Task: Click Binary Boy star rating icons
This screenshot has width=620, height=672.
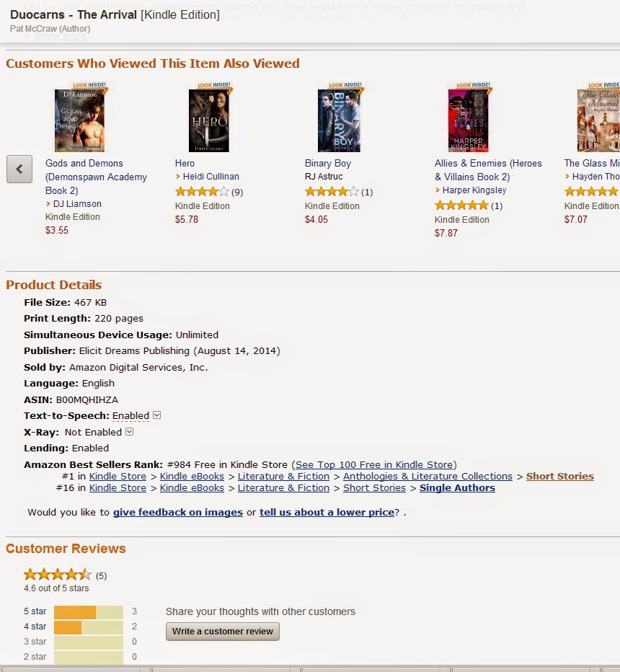Action: pos(332,192)
